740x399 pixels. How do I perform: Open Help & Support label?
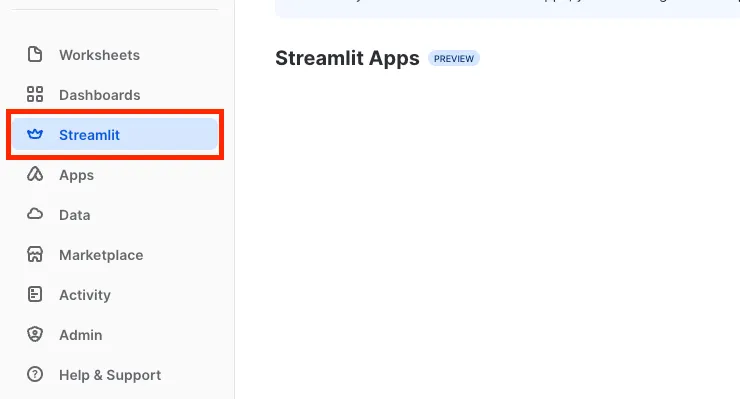[x=110, y=375]
